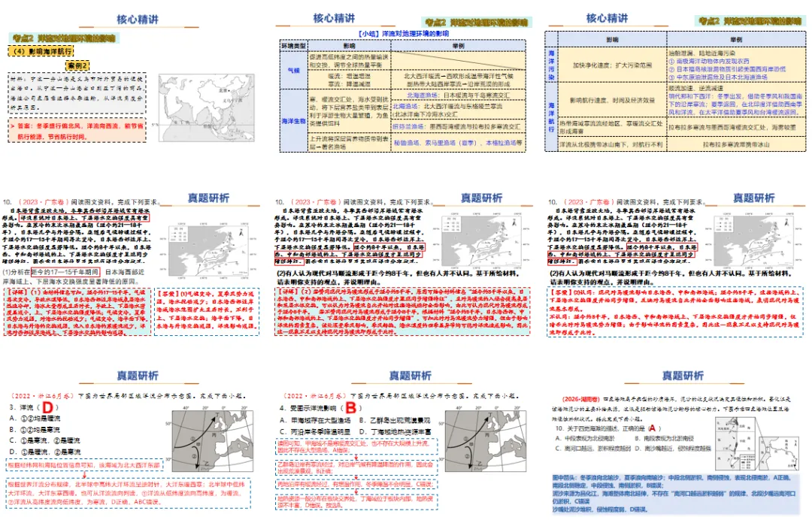Click the 真题研析 title above question 4
Image resolution: width=812 pixels, height=520 pixels.
(411, 376)
